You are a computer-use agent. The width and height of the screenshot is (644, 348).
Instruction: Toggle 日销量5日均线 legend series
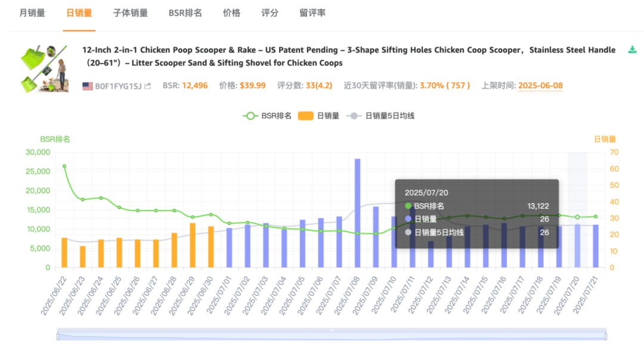[x=380, y=116]
